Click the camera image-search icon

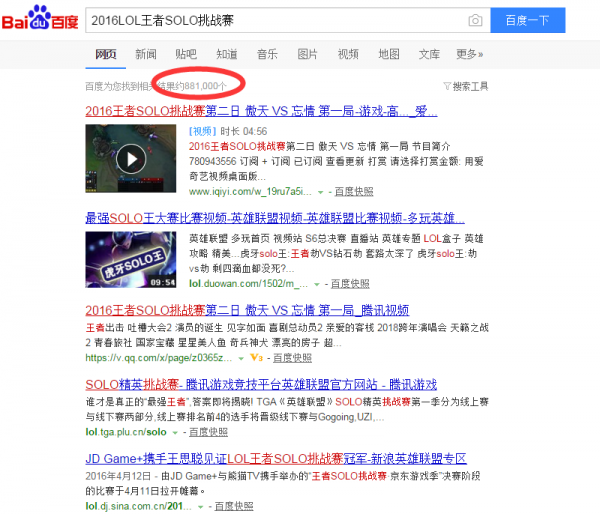(475, 20)
